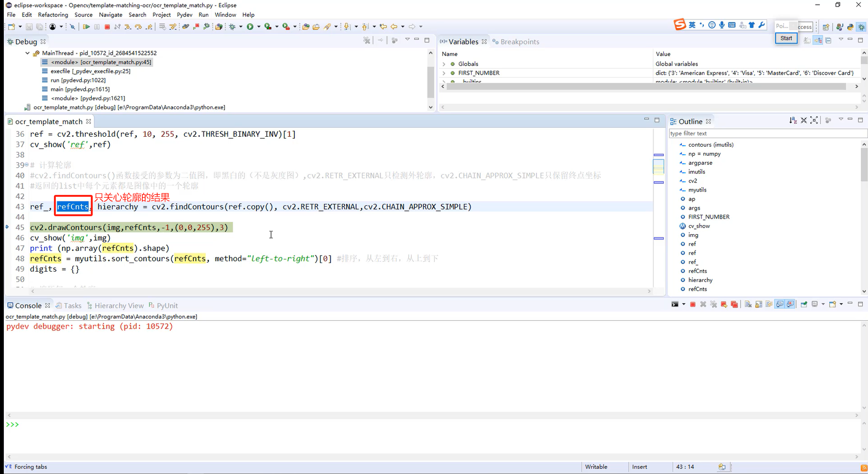Image resolution: width=868 pixels, height=474 pixels.
Task: Toggle Scroll Lock in the Console toolbar
Action: 759,304
